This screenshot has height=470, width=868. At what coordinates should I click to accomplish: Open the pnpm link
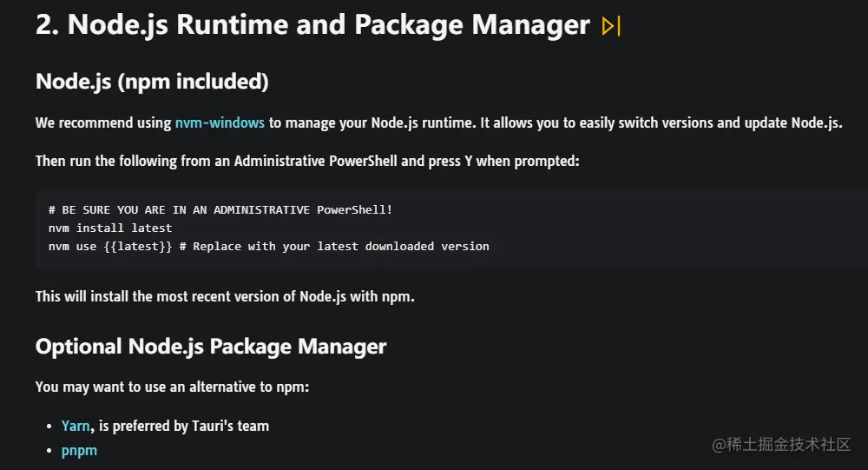[x=79, y=451]
